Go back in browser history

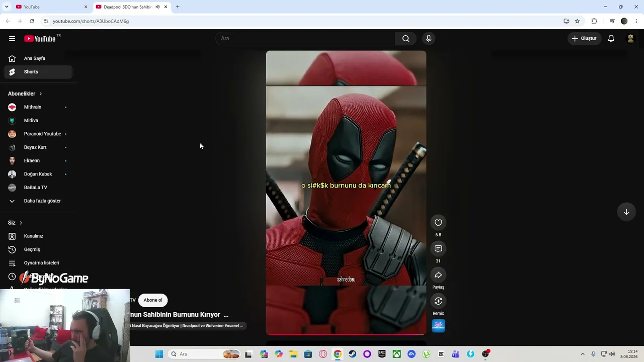(x=8, y=21)
